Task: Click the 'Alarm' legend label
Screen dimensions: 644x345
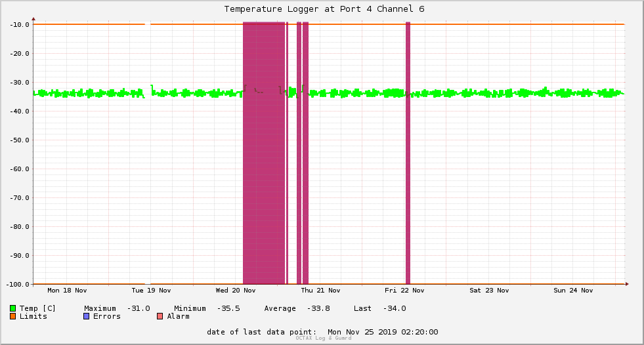Action: click(x=179, y=316)
